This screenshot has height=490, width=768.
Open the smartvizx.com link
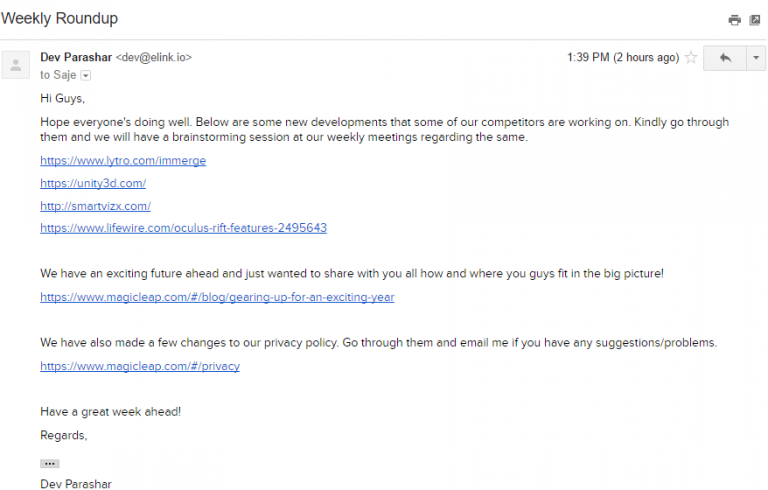(96, 206)
